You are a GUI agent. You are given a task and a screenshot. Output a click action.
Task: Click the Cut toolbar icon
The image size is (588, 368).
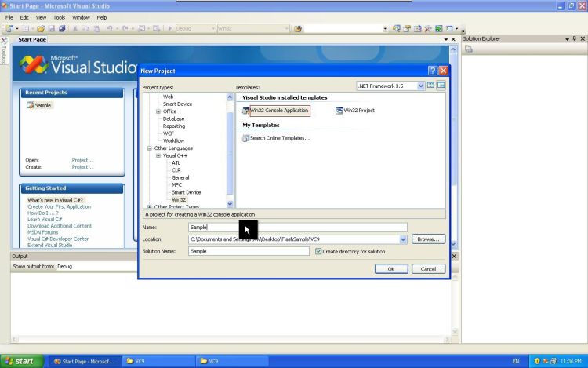click(x=74, y=28)
